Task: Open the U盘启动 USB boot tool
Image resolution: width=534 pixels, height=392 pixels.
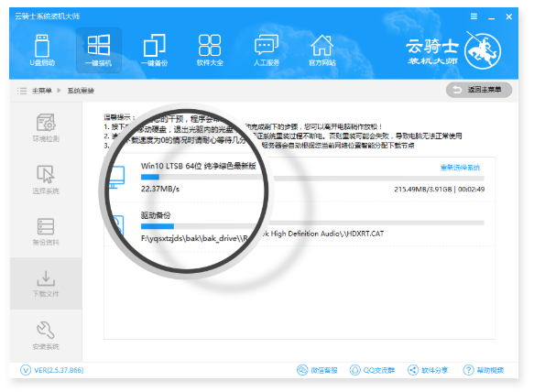Action: [42, 50]
